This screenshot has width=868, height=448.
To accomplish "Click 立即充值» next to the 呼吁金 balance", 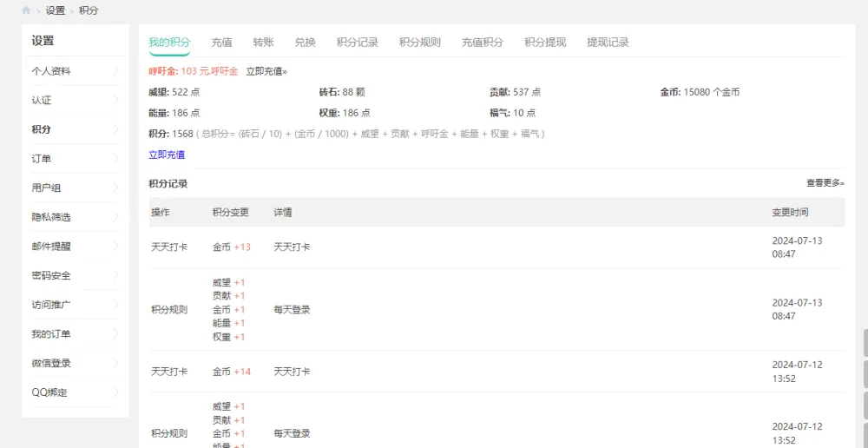I will [266, 71].
